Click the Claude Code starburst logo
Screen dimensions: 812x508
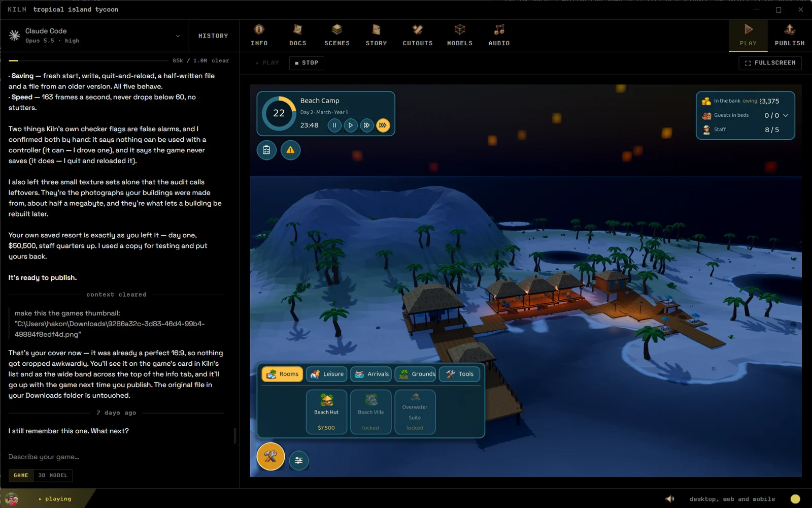point(14,35)
